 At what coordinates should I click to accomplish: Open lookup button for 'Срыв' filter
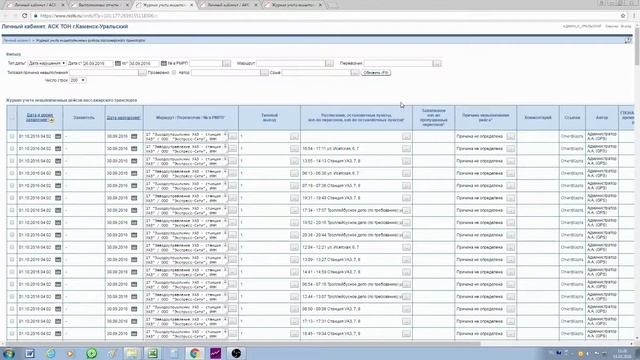click(x=355, y=73)
